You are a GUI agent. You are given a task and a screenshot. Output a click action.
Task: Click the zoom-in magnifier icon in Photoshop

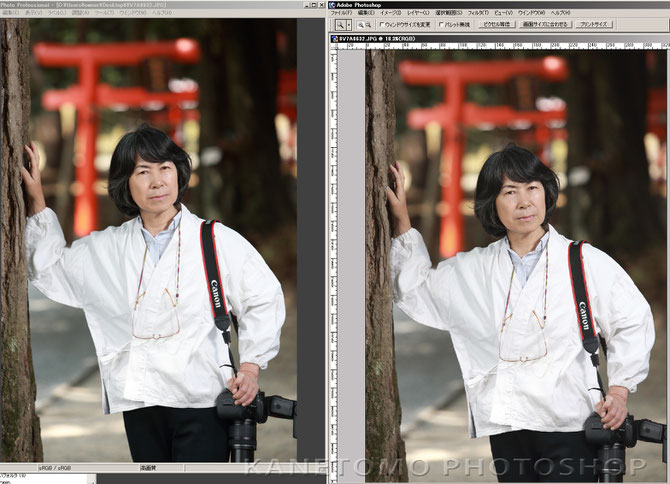tap(360, 25)
